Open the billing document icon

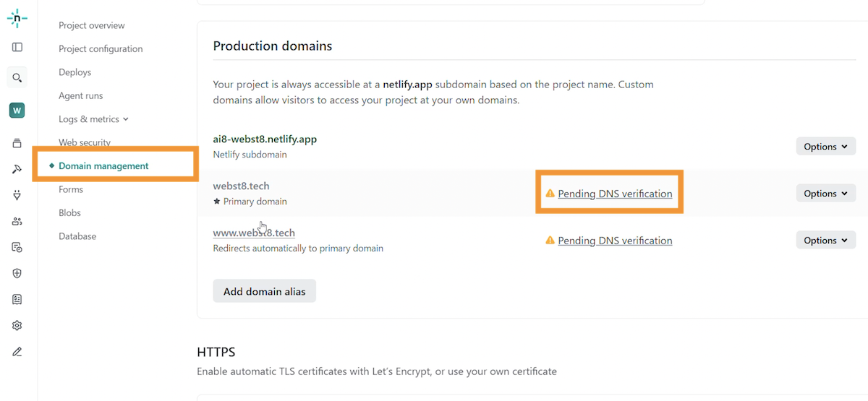[x=17, y=299]
